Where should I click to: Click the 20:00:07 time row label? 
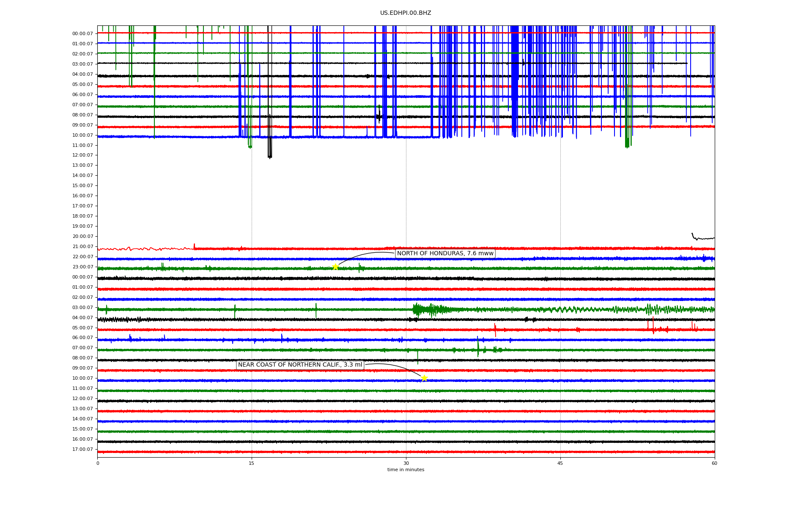tap(82, 236)
